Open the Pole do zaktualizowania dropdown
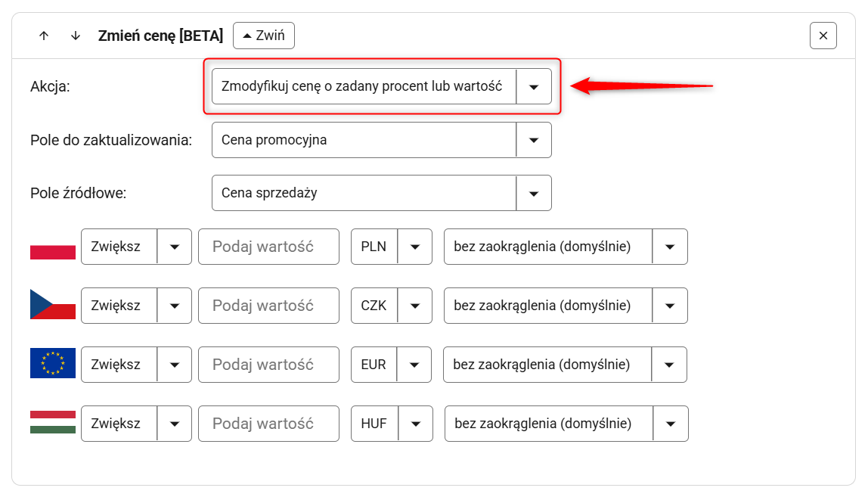Image resolution: width=868 pixels, height=497 pixels. [381, 140]
